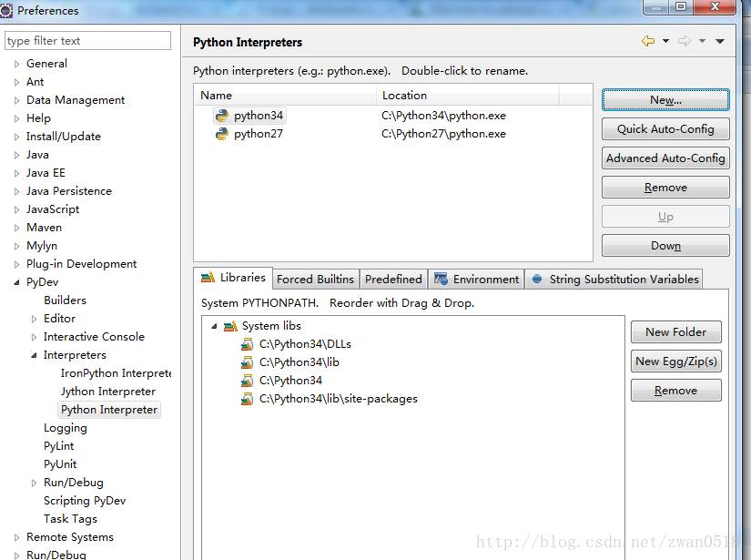
Task: Click the site-packages library icon
Action: (247, 399)
